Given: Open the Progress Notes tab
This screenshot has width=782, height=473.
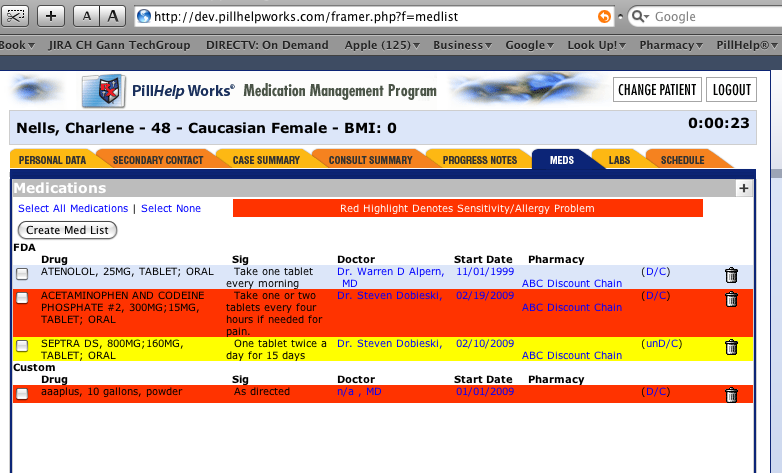Looking at the screenshot, I should (478, 160).
